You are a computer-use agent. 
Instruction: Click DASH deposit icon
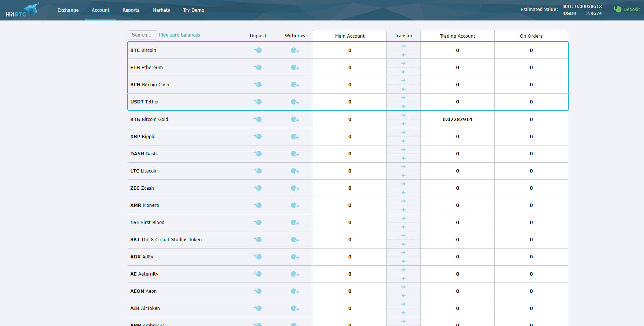click(x=258, y=153)
